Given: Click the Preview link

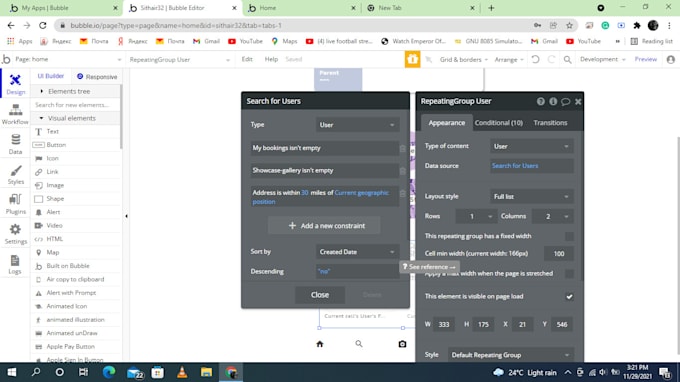Looking at the screenshot, I should pos(646,59).
